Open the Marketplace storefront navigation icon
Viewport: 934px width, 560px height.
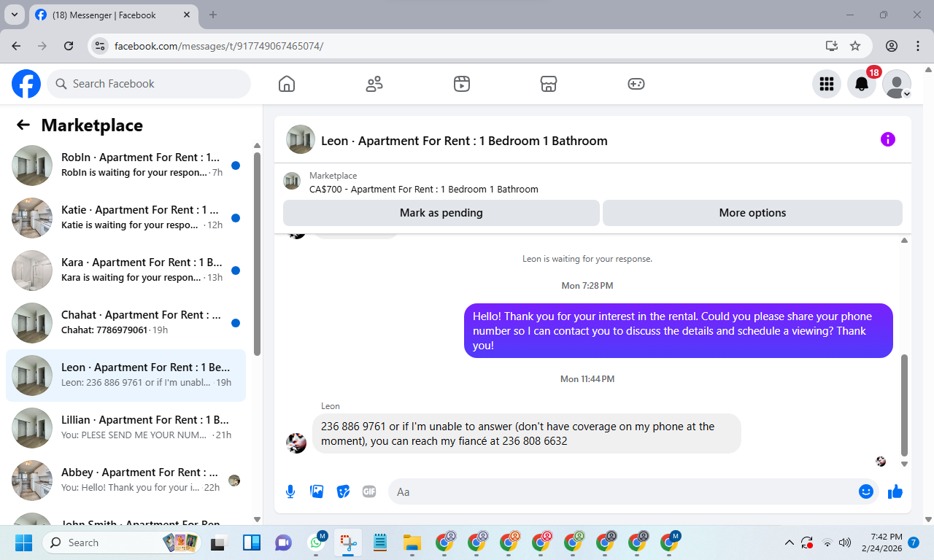pyautogui.click(x=549, y=84)
